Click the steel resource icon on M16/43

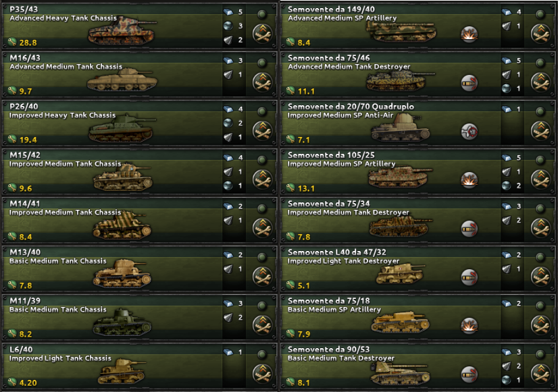coord(228,61)
